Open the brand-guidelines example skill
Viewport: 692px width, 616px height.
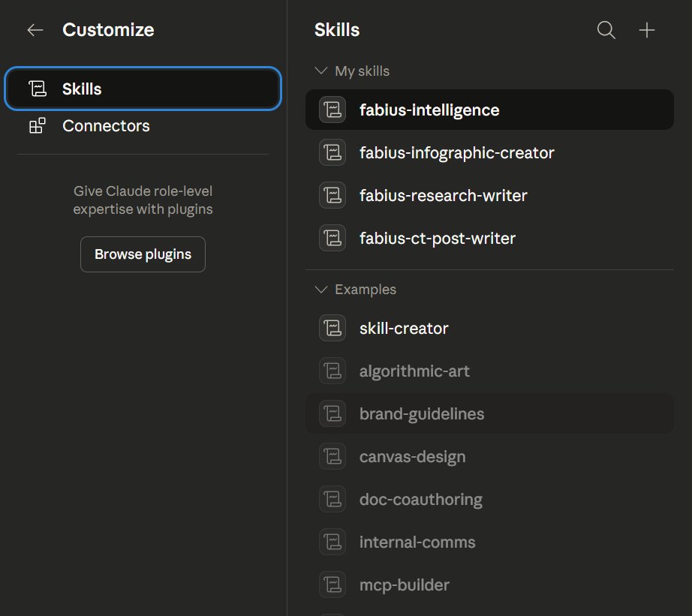coord(422,414)
